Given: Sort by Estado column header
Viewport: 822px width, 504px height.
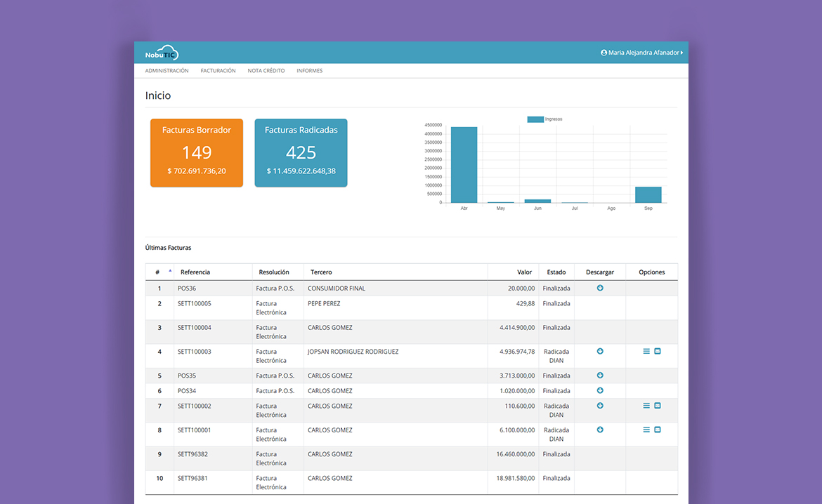Looking at the screenshot, I should click(556, 272).
